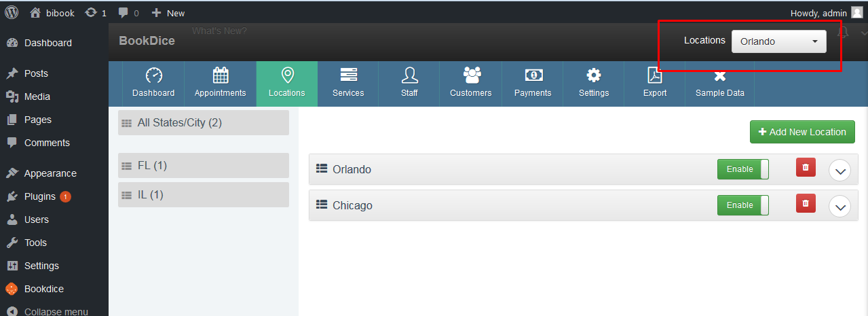Select the Locations pin tab
Image resolution: width=868 pixels, height=316 pixels.
[286, 84]
